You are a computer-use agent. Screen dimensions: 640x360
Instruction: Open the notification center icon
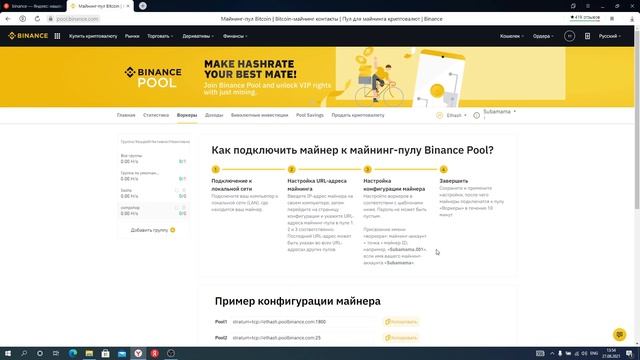pos(629,353)
